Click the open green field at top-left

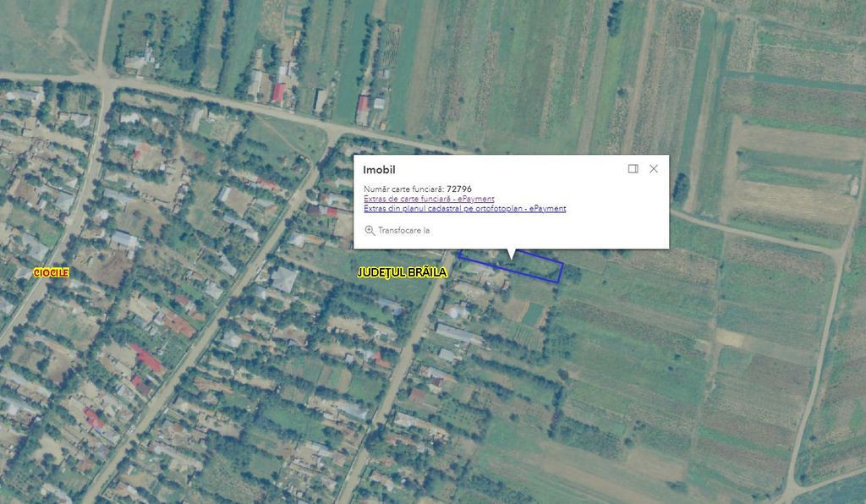tap(42, 34)
